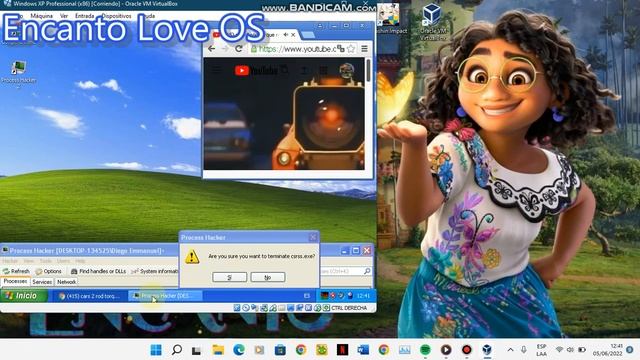The height and width of the screenshot is (360, 640).
Task: Go back in the Chrome browser
Action: 211,49
